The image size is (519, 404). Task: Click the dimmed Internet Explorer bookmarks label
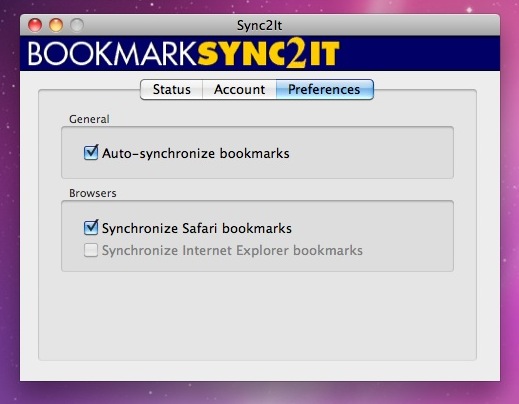(232, 250)
